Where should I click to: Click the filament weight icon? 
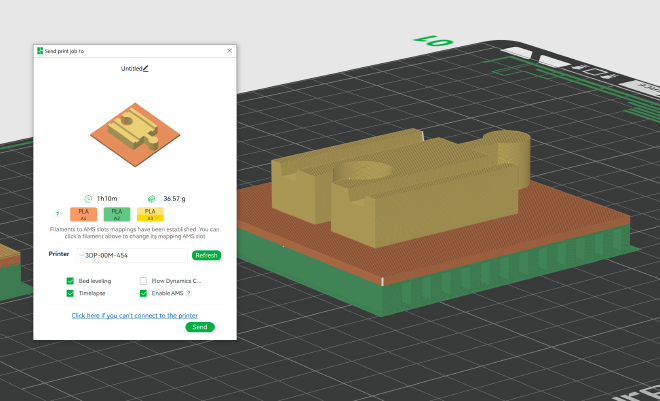[x=152, y=198]
